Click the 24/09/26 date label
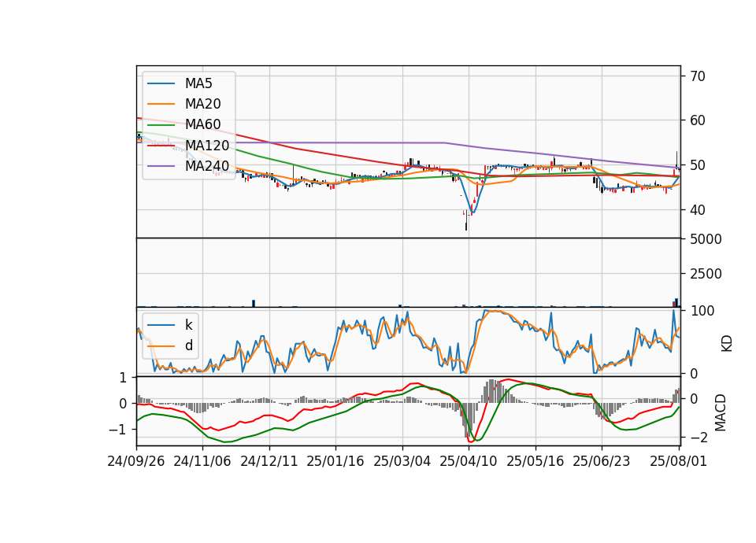756x543 pixels. (136, 461)
